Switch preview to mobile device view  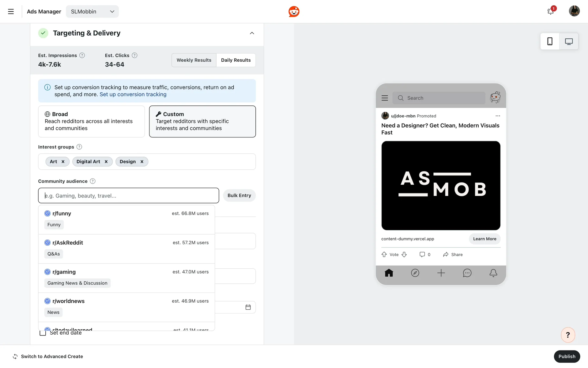coord(550,41)
